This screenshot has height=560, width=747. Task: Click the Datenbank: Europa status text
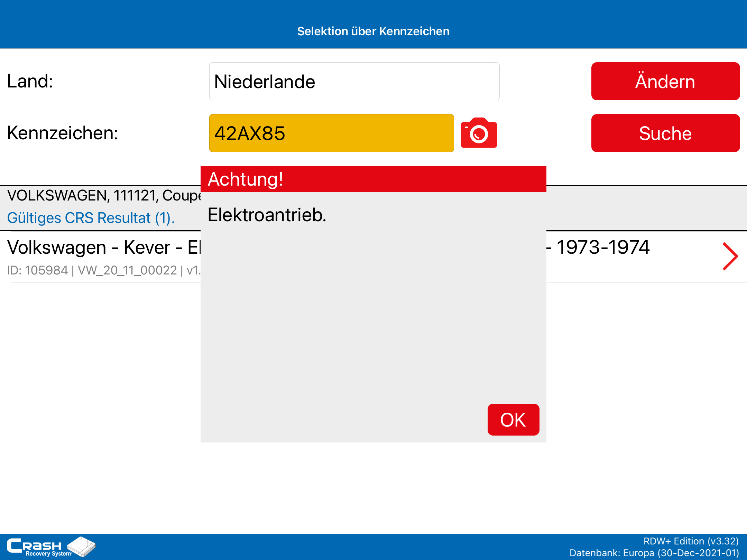click(x=654, y=553)
